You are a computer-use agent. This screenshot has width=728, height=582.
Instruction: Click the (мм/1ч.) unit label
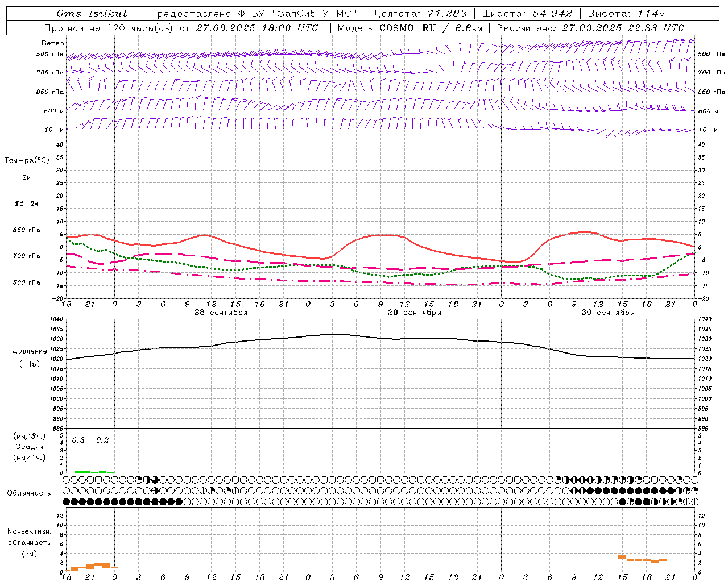pos(30,458)
